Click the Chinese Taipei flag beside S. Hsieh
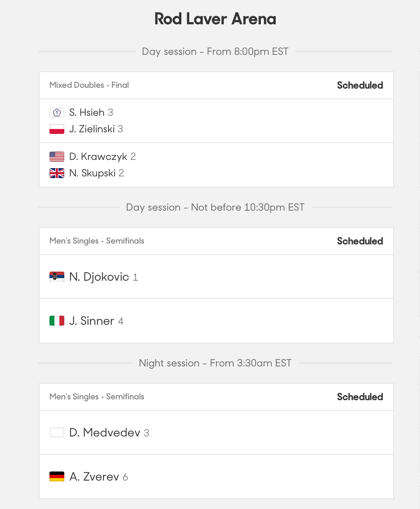This screenshot has width=420, height=509. point(57,113)
